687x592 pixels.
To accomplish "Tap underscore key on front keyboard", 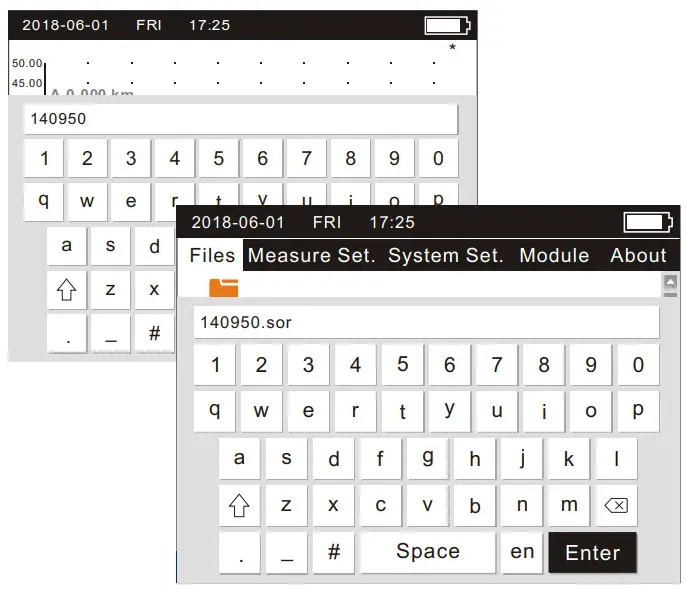I will [287, 553].
